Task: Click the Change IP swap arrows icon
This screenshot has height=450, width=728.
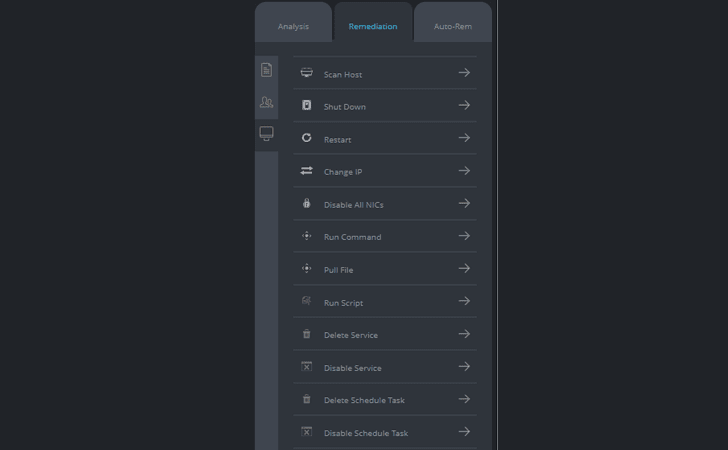Action: tap(306, 171)
